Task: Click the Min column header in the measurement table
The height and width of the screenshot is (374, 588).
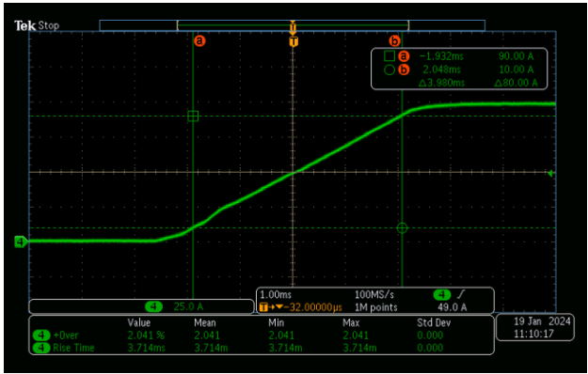Action: (276, 322)
